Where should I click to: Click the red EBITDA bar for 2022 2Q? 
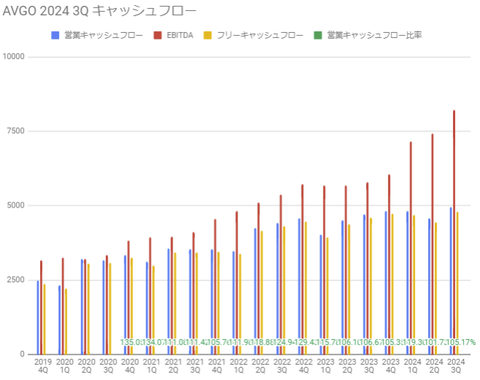(258, 278)
